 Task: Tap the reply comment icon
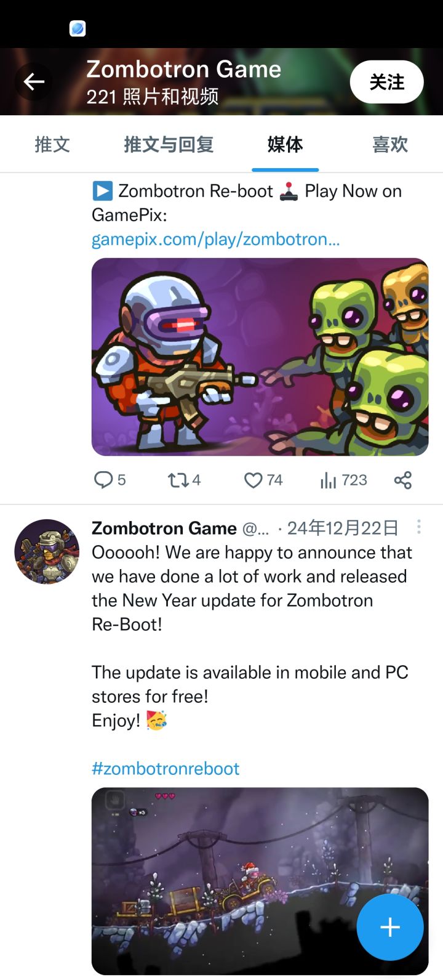(103, 480)
